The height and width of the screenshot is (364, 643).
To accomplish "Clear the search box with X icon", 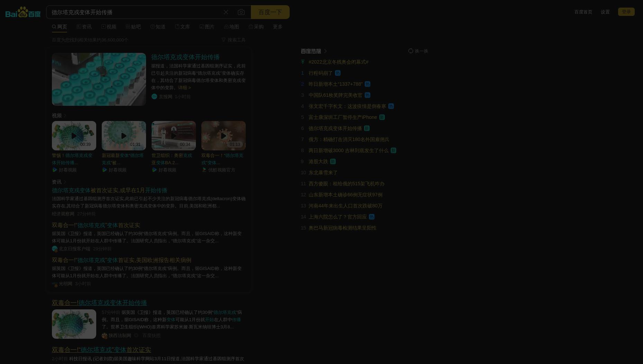I will pos(226,12).
